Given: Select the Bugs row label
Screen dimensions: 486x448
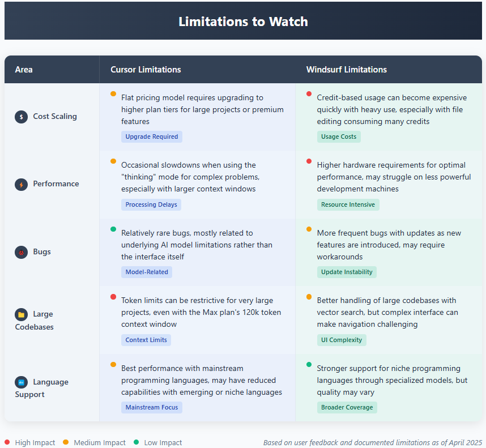Looking at the screenshot, I should 42,252.
